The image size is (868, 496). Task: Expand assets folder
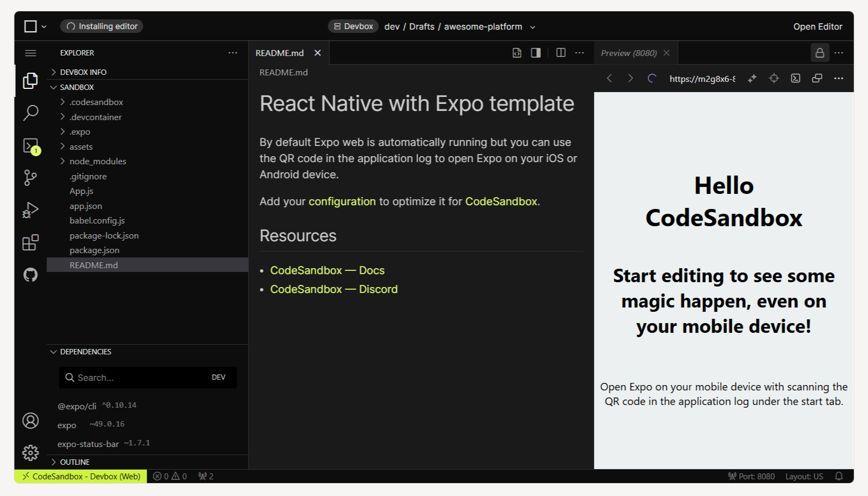(148, 146)
